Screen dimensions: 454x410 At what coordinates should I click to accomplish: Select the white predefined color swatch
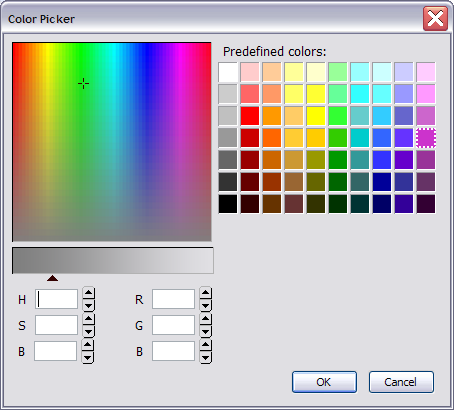pos(228,72)
